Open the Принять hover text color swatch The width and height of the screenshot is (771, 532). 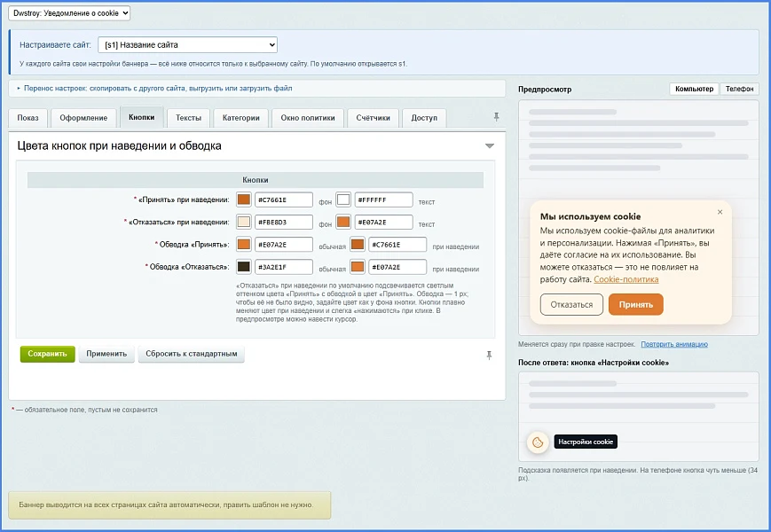(x=343, y=199)
